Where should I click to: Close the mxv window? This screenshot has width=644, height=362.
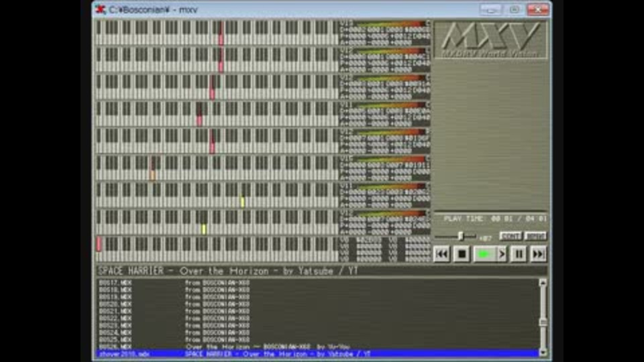(x=538, y=9)
